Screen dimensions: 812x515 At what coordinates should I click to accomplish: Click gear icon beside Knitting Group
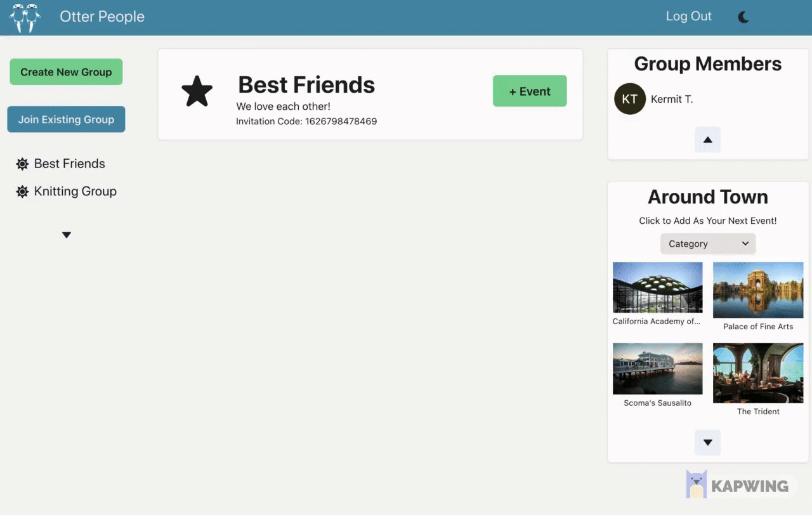click(x=22, y=192)
